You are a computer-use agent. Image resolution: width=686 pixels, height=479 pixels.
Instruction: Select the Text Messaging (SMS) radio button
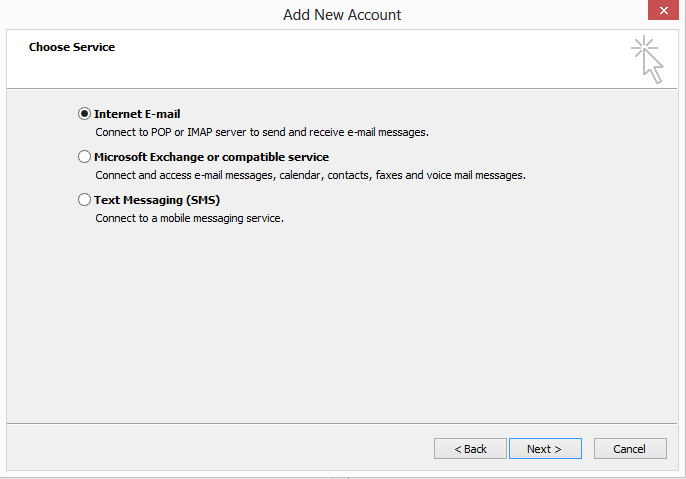click(84, 200)
